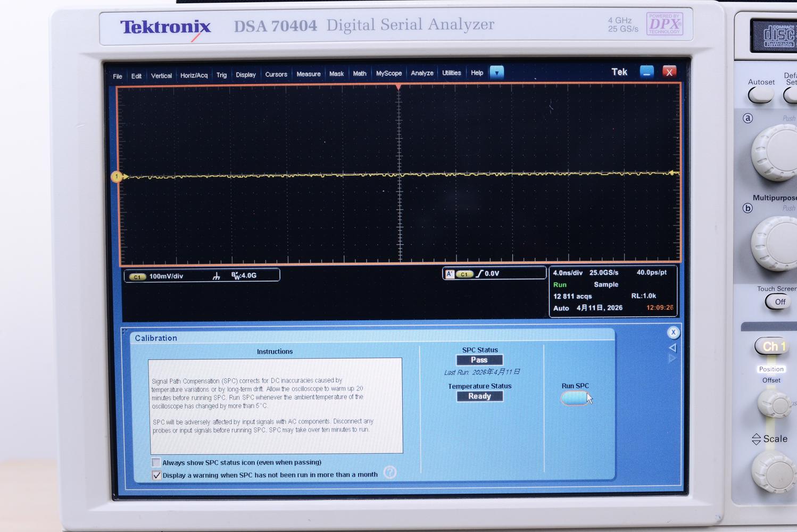Click the termination symbol in channel readout
Screen dimensions: 797x532
coord(216,276)
